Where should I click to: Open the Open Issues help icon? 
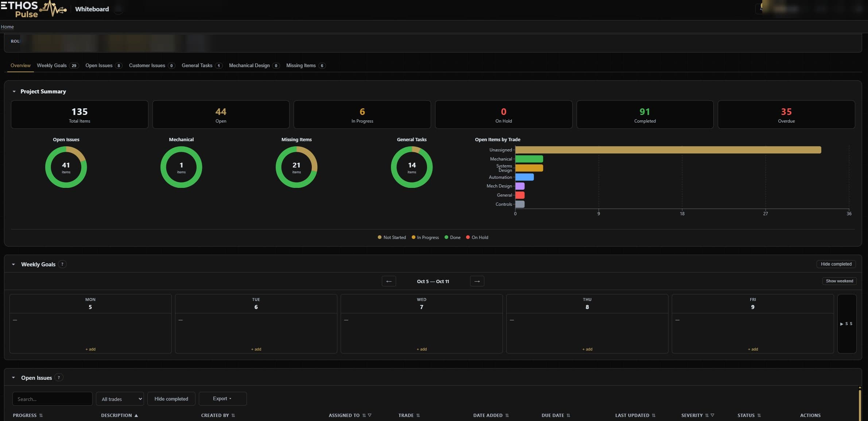59,378
